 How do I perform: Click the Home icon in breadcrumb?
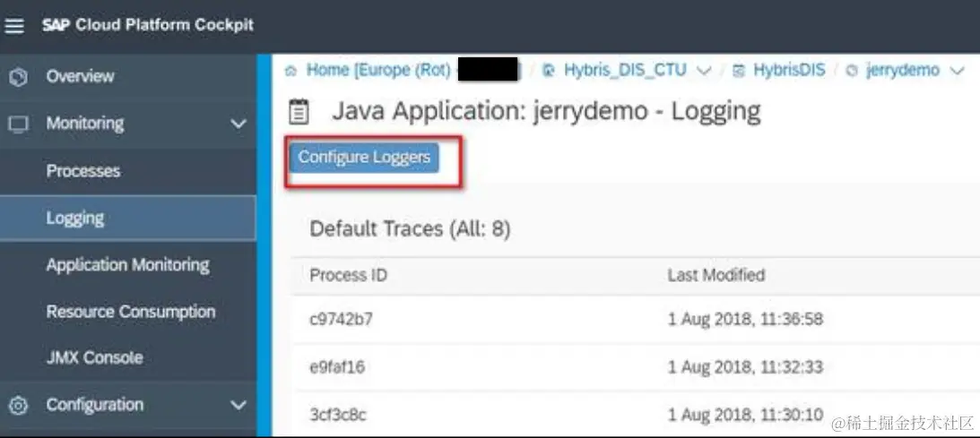[291, 71]
